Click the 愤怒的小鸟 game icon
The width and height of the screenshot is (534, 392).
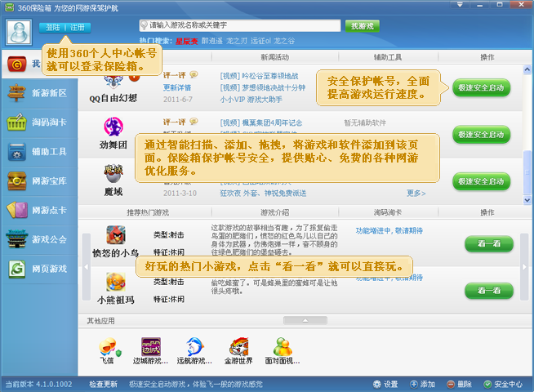coord(116,235)
